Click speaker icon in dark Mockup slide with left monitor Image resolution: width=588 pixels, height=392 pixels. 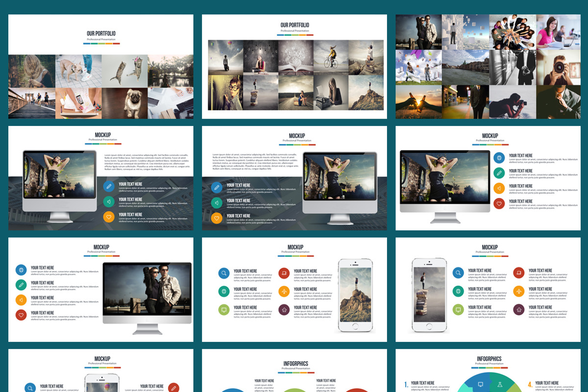109,201
